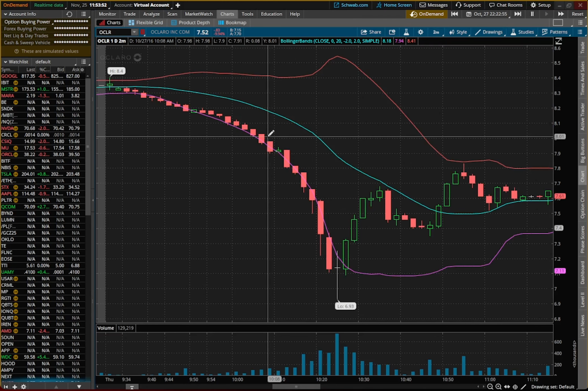Pause the OnDemand playback
The width and height of the screenshot is (588, 391).
[x=532, y=14]
